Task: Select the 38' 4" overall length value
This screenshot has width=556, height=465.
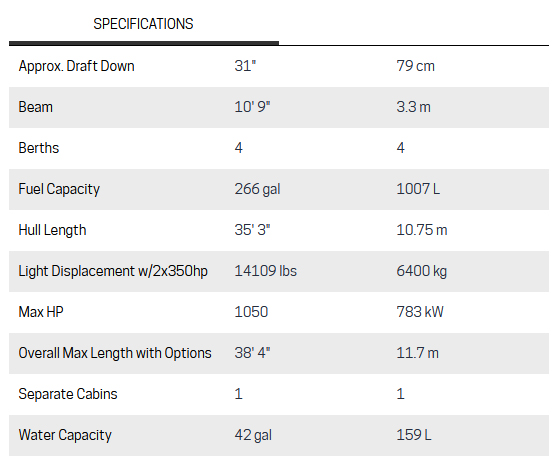Action: 252,353
